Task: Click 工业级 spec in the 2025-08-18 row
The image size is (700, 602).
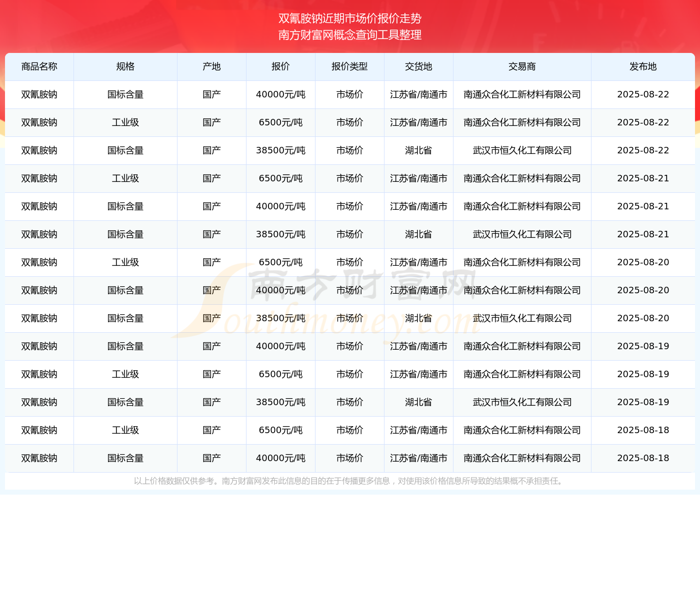Action: coord(125,430)
